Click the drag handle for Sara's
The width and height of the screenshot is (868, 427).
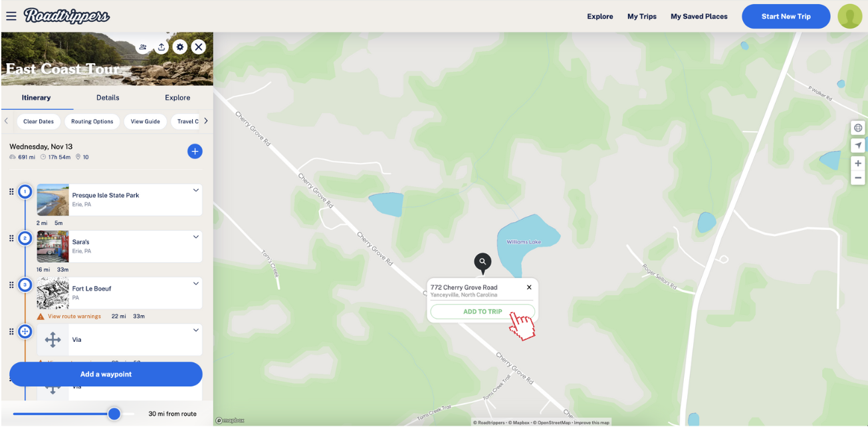[x=11, y=238]
